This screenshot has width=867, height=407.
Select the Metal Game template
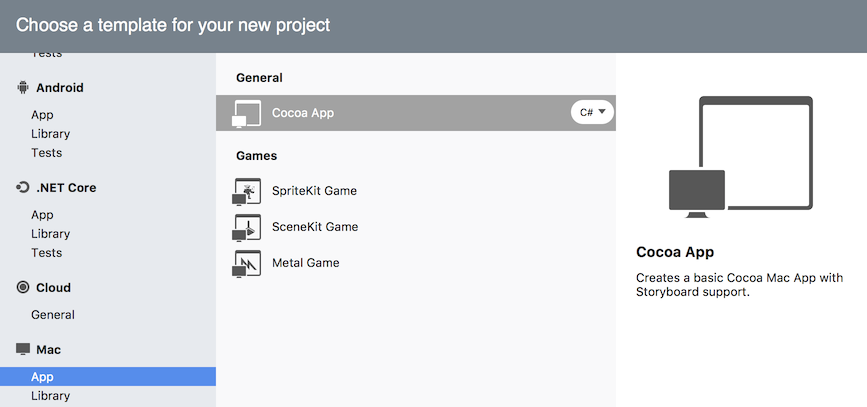(305, 263)
